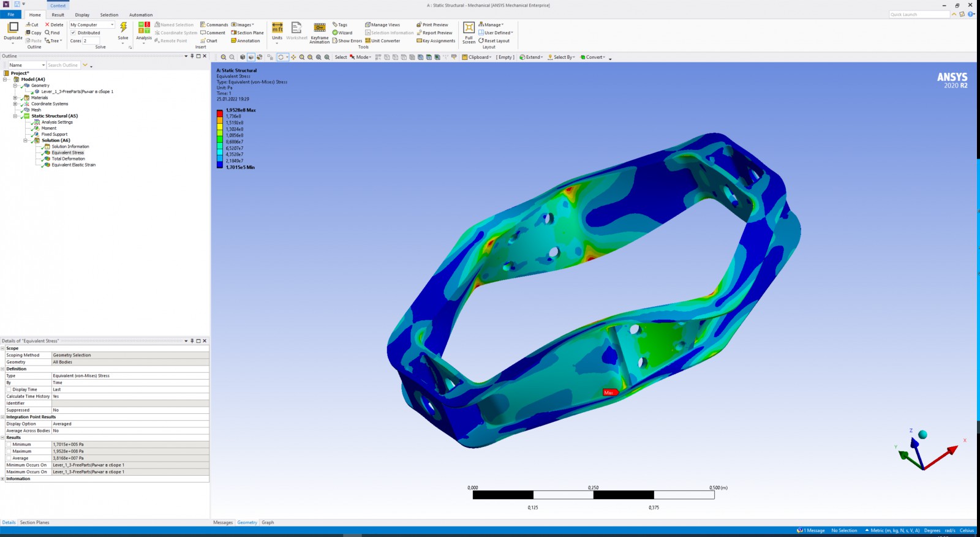
Task: Open the Convert dropdown
Action: click(x=593, y=58)
